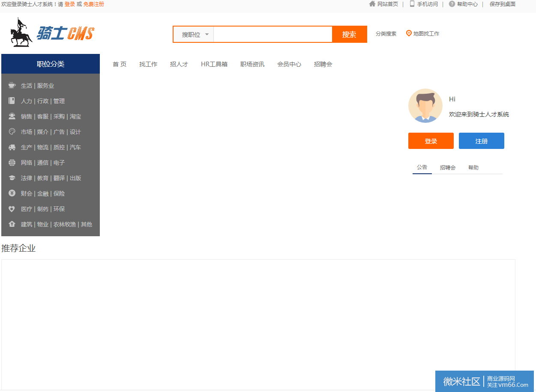Viewport: 536px width, 392px height.
Task: Select 制药 job category
Action: (43, 209)
